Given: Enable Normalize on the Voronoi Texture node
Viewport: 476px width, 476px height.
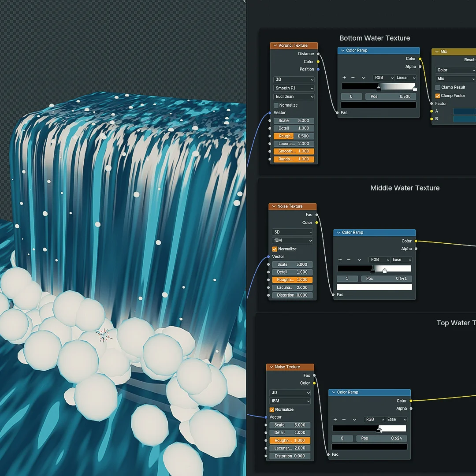Looking at the screenshot, I should pyautogui.click(x=276, y=105).
